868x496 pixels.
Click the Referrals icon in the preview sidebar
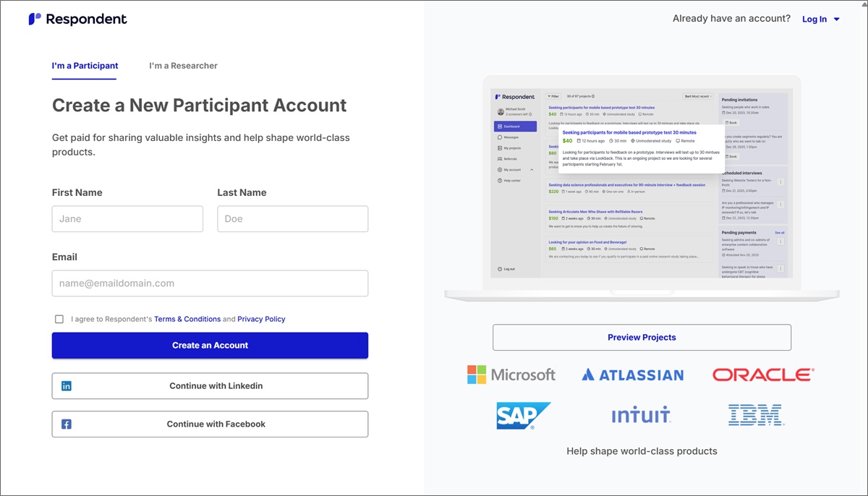coord(498,158)
